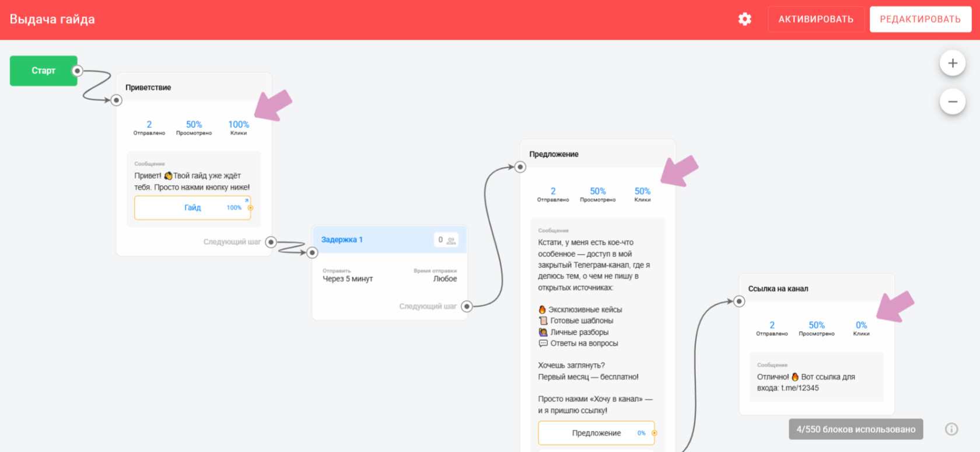Image resolution: width=980 pixels, height=452 pixels.
Task: Zoom in with the plus button
Action: pyautogui.click(x=953, y=63)
